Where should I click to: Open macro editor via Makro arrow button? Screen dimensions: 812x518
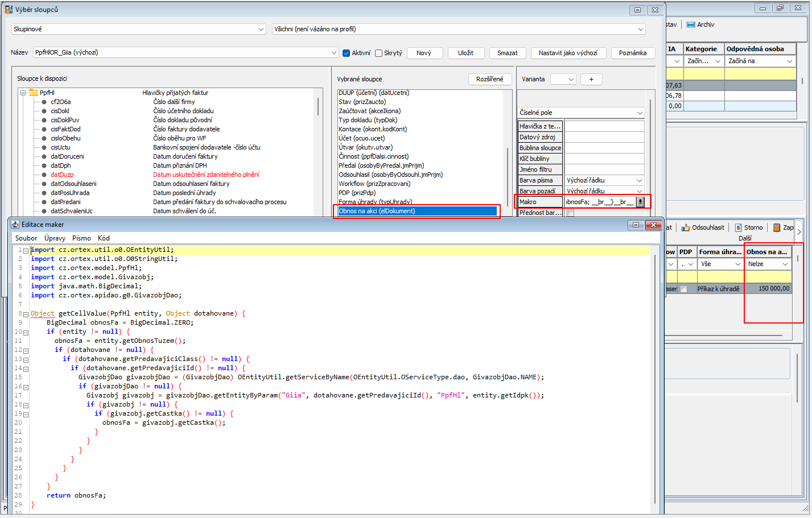640,202
